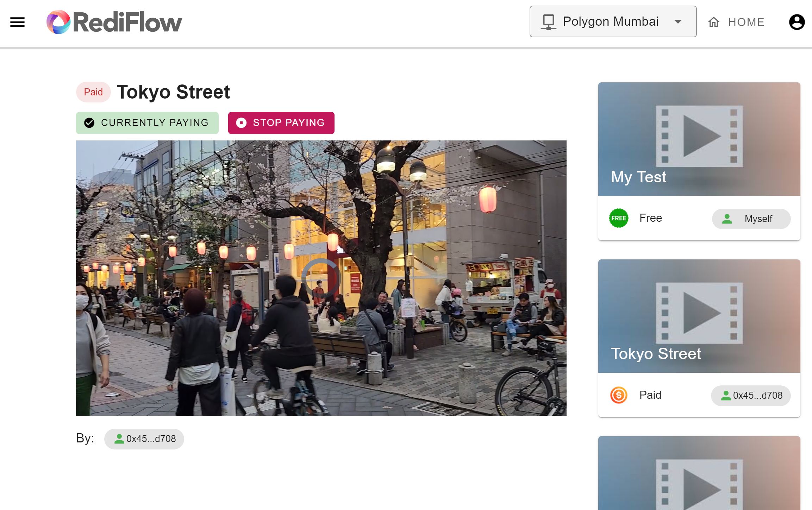Click the Tokyo Street sidebar card title
The height and width of the screenshot is (510, 812).
656,353
